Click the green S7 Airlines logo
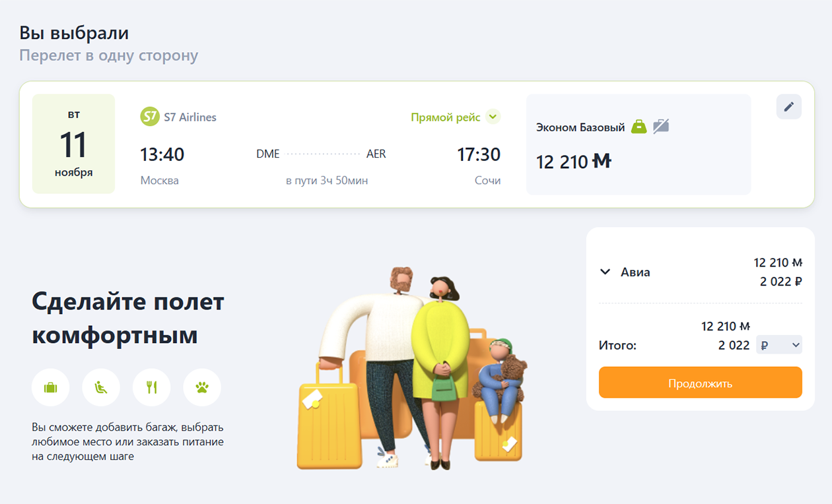Image resolution: width=832 pixels, height=504 pixels. [x=150, y=117]
